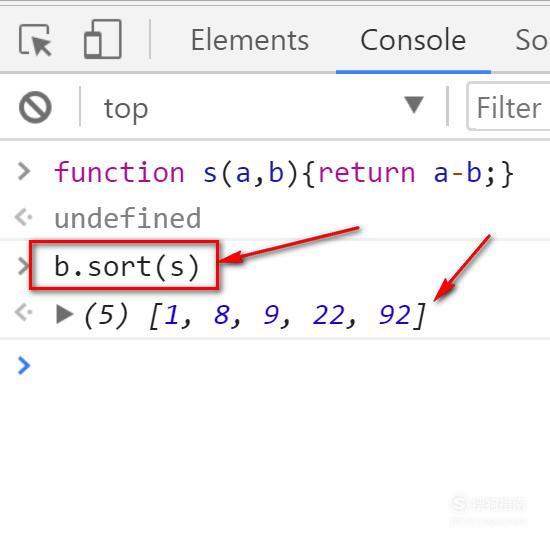The height and width of the screenshot is (550, 550).
Task: Click the undefined result text
Action: 128,218
